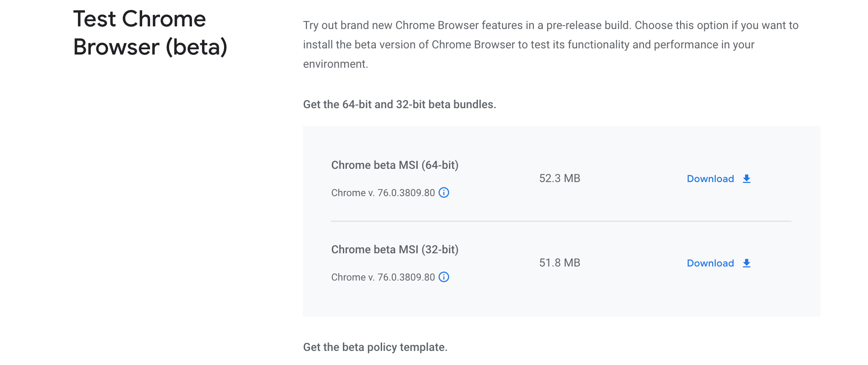Click the 'Get the beta policy template.' text
The image size is (868, 365).
[x=375, y=347]
